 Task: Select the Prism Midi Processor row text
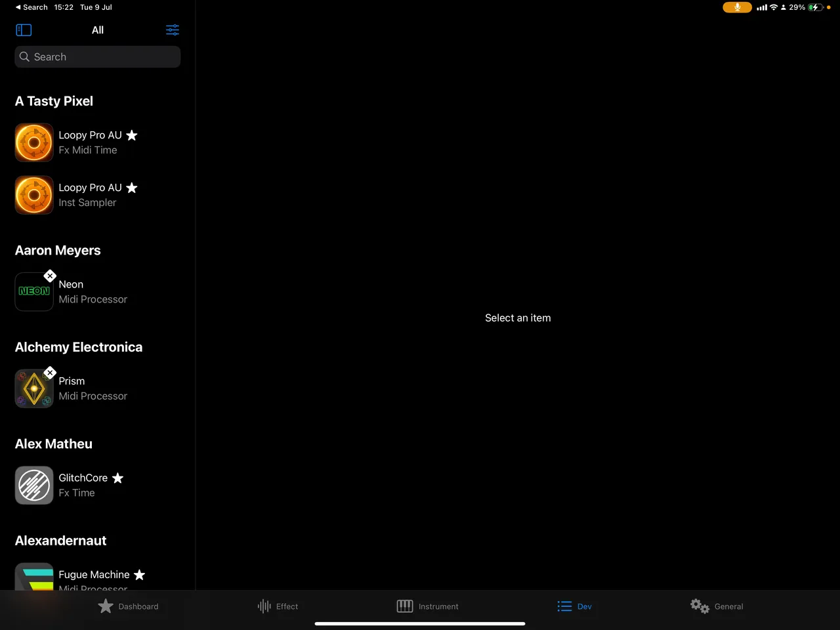(x=93, y=388)
